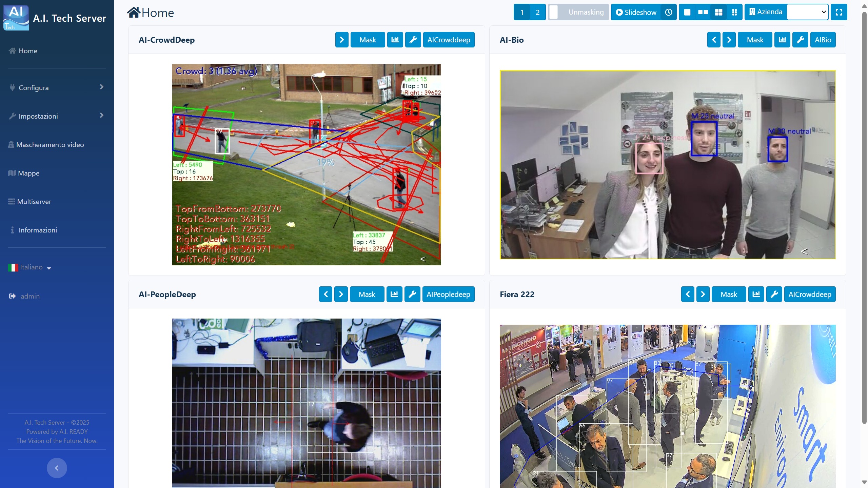
Task: Click the AI-Bio camera video thumbnail
Action: [667, 165]
